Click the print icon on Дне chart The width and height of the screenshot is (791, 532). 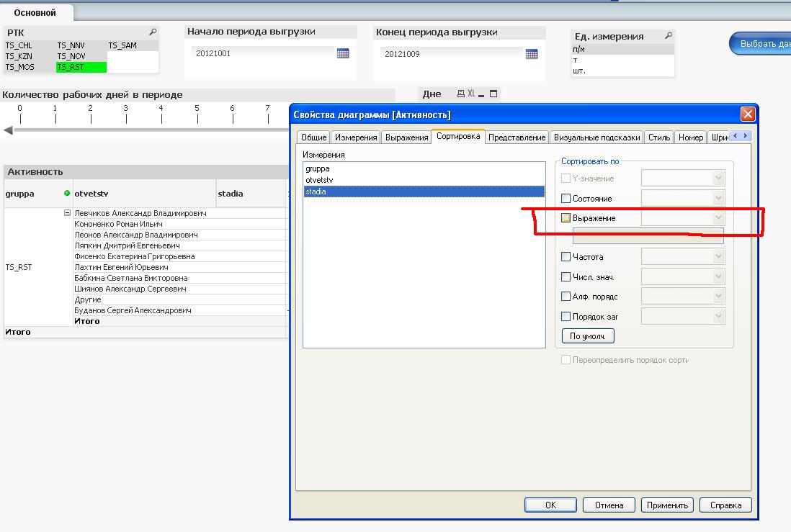click(x=461, y=94)
